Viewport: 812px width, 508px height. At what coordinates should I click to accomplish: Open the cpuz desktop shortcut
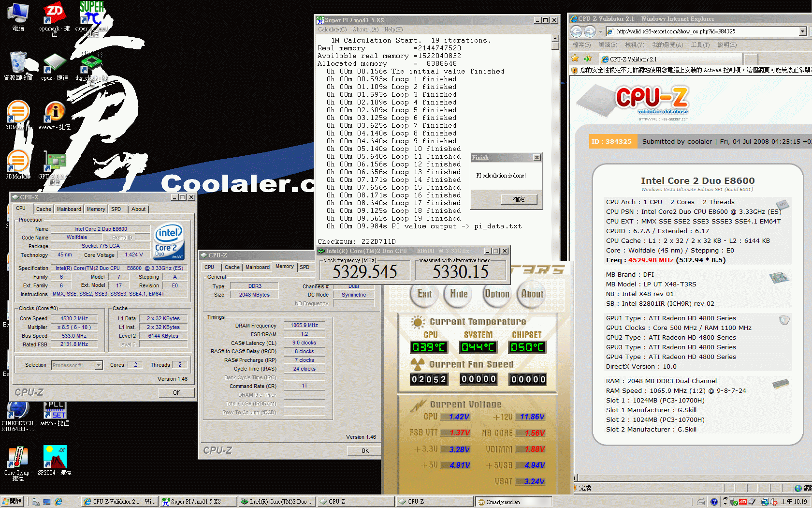54,66
